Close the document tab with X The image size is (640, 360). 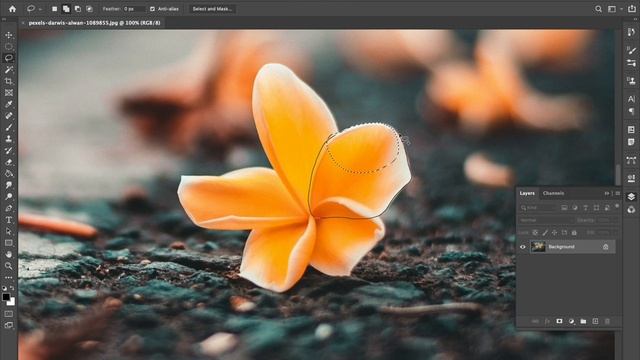[x=23, y=23]
